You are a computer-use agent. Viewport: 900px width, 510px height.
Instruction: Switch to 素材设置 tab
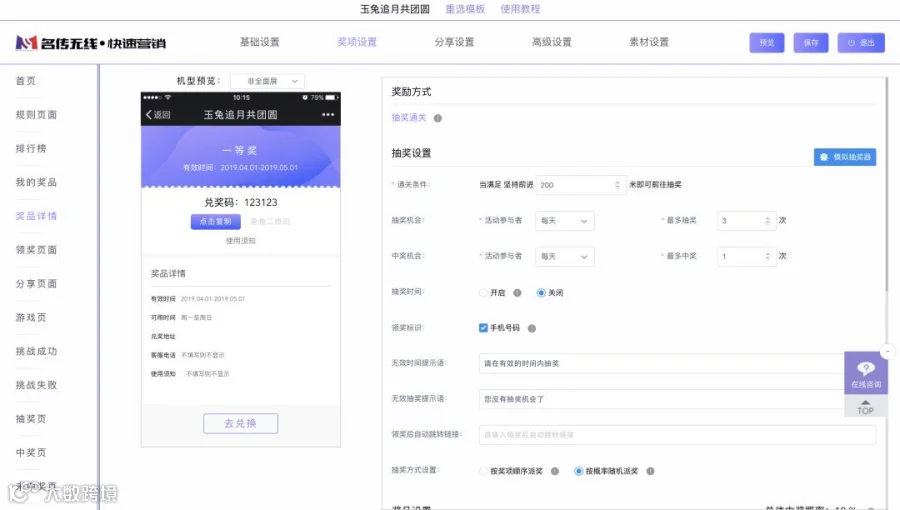coord(649,42)
